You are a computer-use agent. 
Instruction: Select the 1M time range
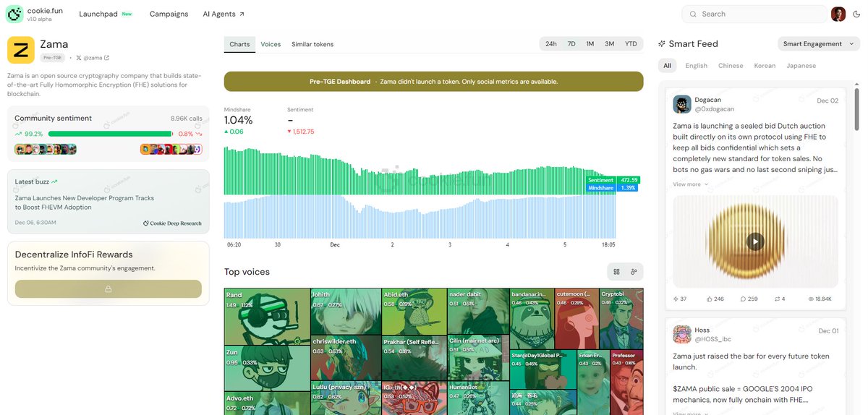coord(590,44)
